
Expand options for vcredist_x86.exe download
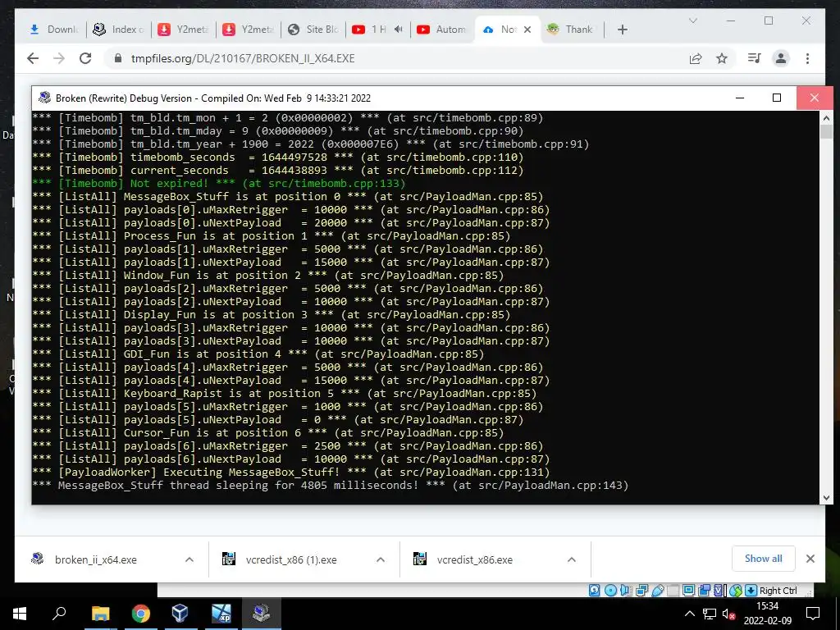point(572,559)
